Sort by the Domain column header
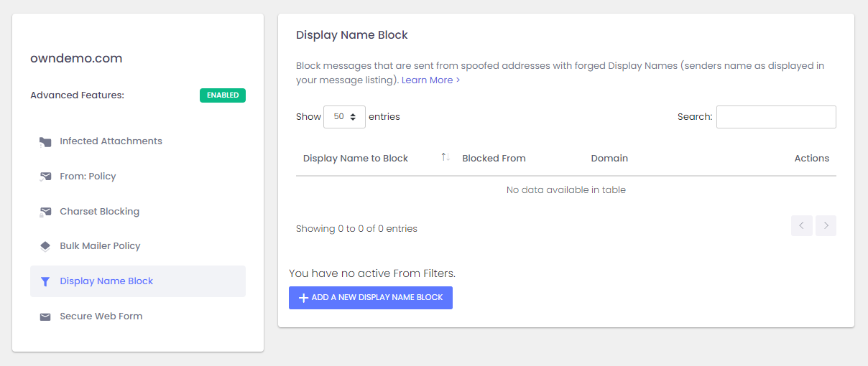This screenshot has width=868, height=366. point(609,159)
